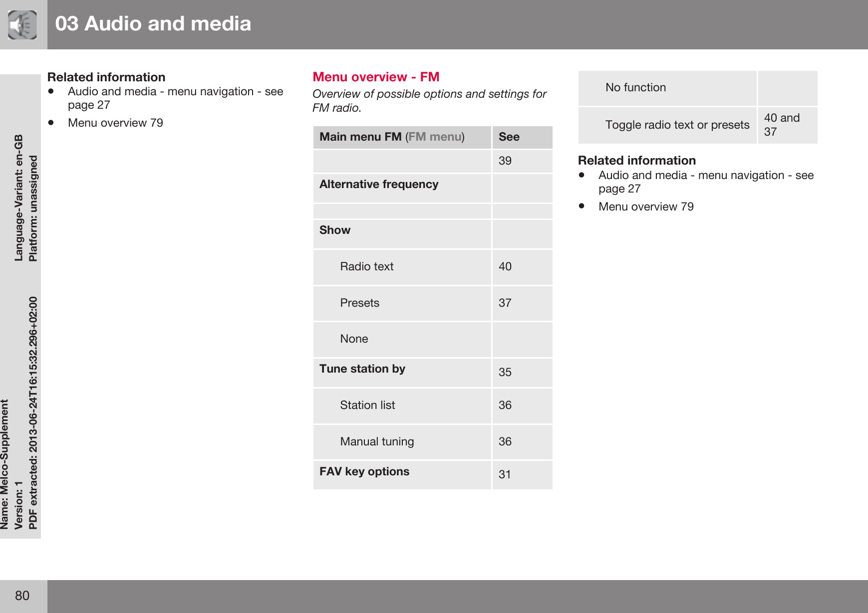This screenshot has width=868, height=613.
Task: Click page number 36 beside Station list
Action: pyautogui.click(x=505, y=406)
